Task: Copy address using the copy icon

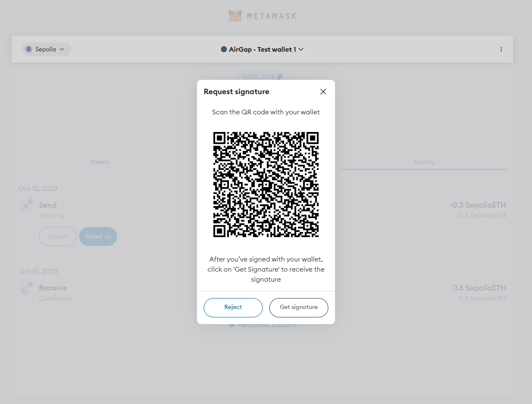Action: pos(280,77)
